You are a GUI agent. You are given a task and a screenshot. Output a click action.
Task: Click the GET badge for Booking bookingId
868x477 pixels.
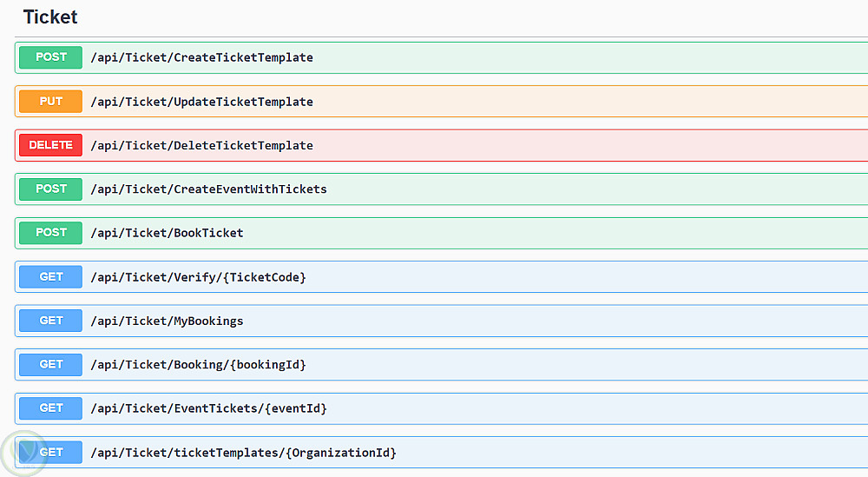click(51, 365)
